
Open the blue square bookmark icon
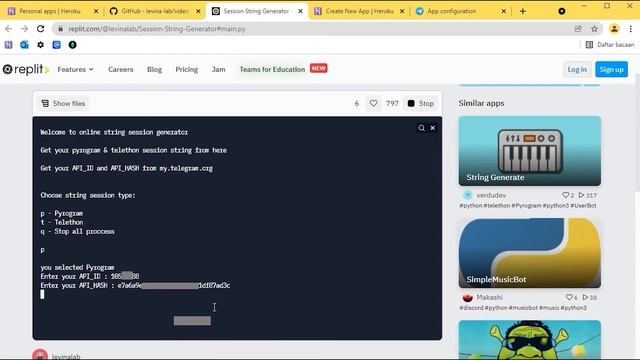point(56,44)
